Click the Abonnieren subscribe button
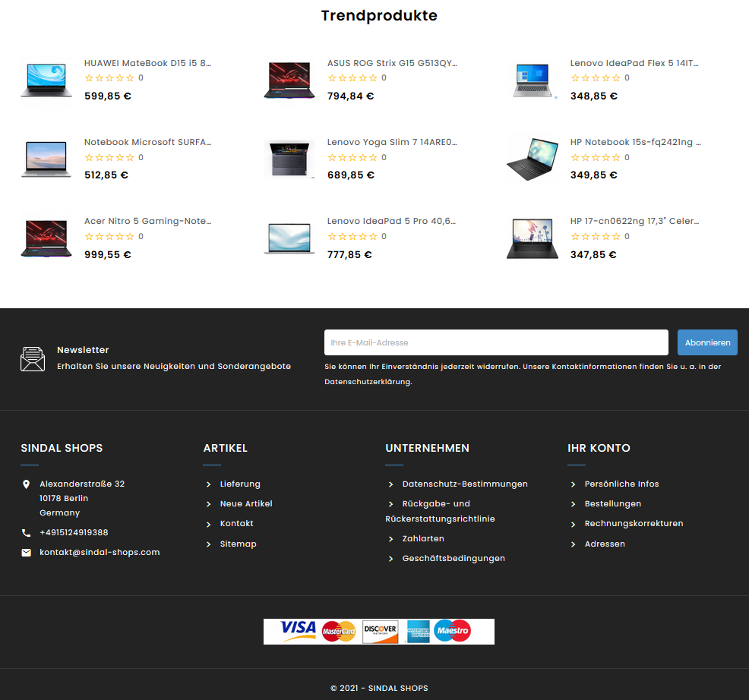The height and width of the screenshot is (700, 749). pos(707,342)
